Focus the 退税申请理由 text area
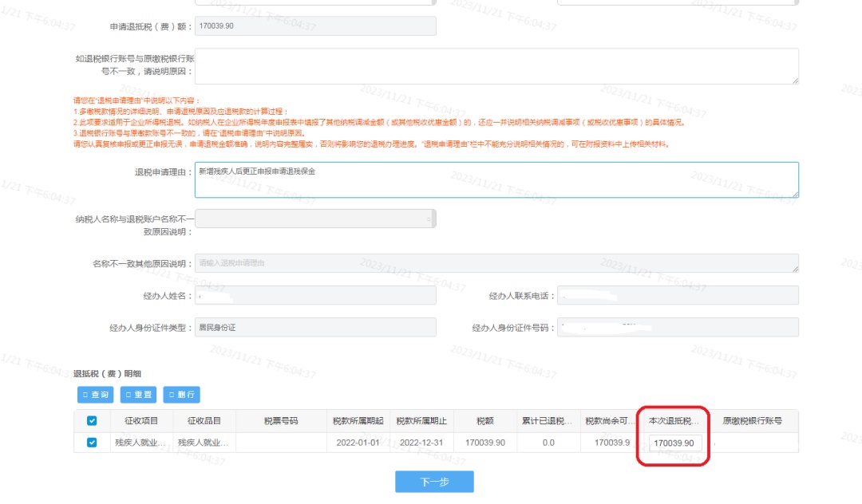Screen dimensions: 862x504 (x=496, y=179)
